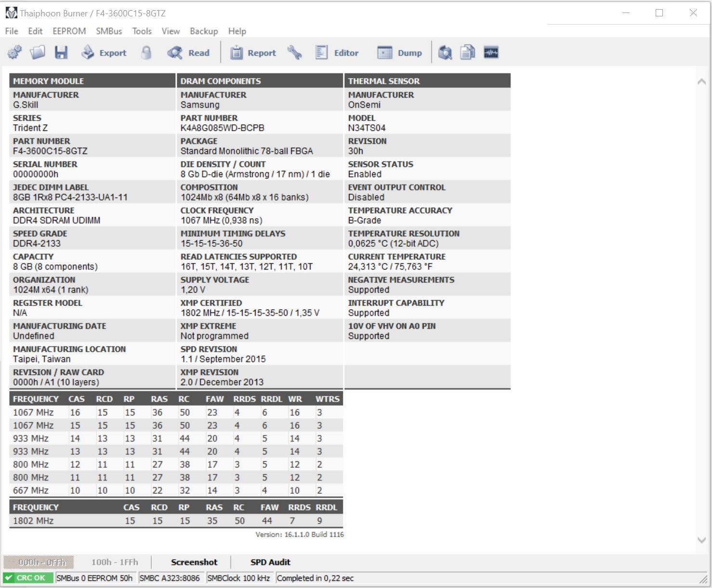Open the Editor from the toolbar
The height and width of the screenshot is (588, 712).
tap(337, 52)
